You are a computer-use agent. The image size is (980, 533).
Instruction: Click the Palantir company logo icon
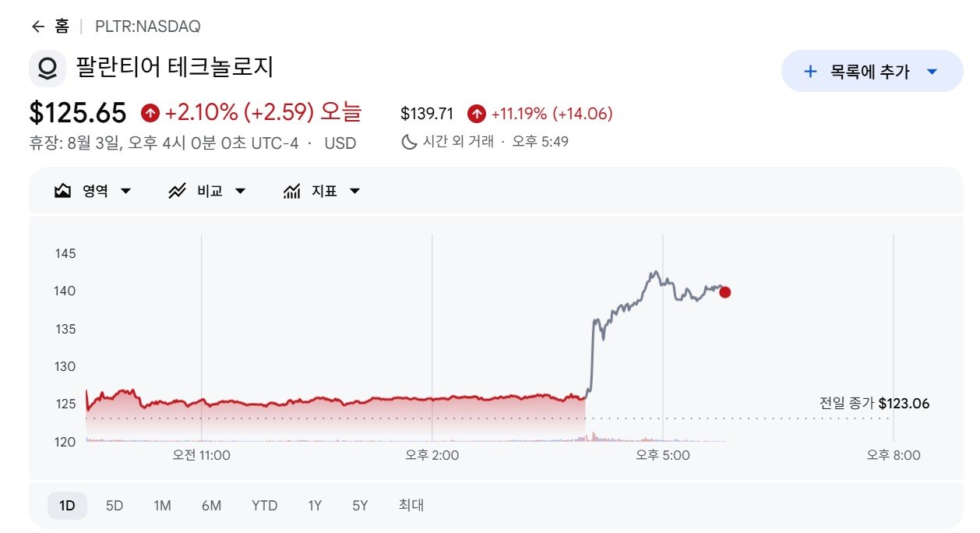pos(48,69)
